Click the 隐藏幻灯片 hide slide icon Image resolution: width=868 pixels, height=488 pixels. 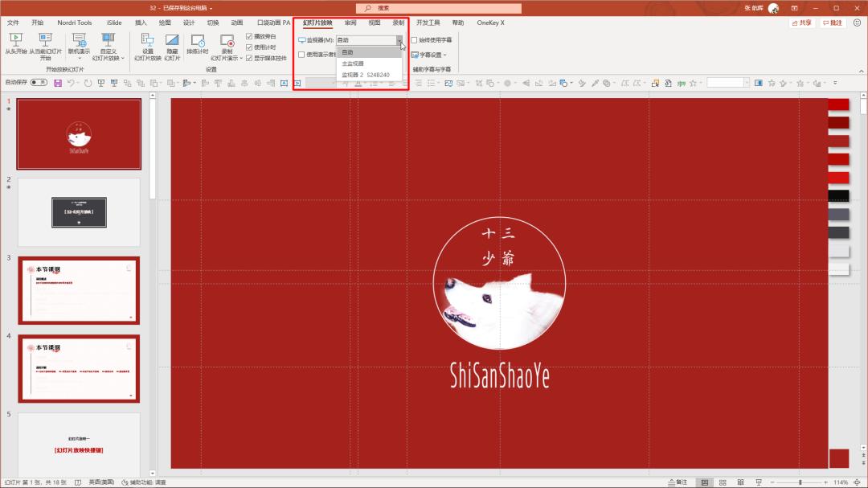point(172,40)
